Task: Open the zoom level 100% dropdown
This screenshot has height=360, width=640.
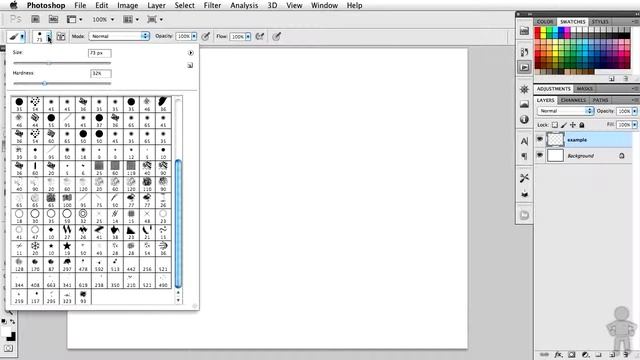Action: (x=103, y=19)
